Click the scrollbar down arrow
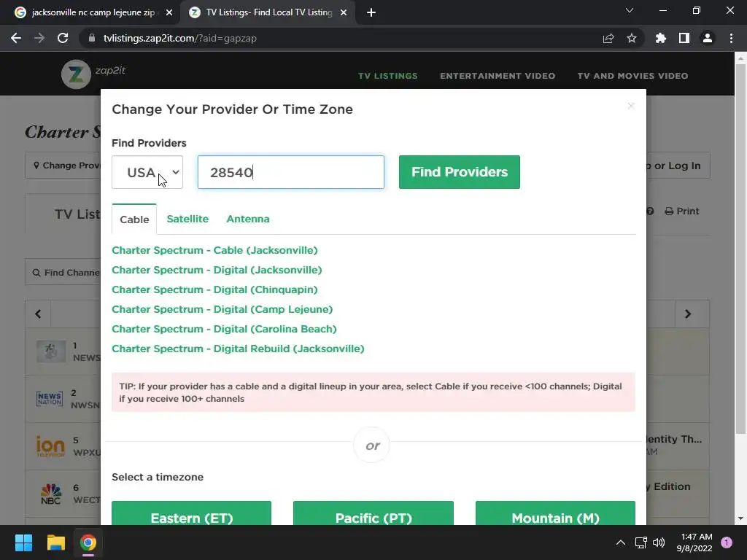 pyautogui.click(x=740, y=518)
